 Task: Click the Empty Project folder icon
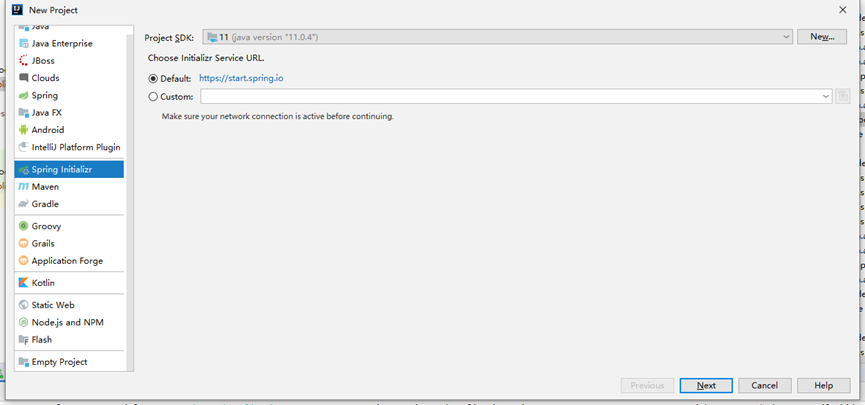[x=23, y=362]
